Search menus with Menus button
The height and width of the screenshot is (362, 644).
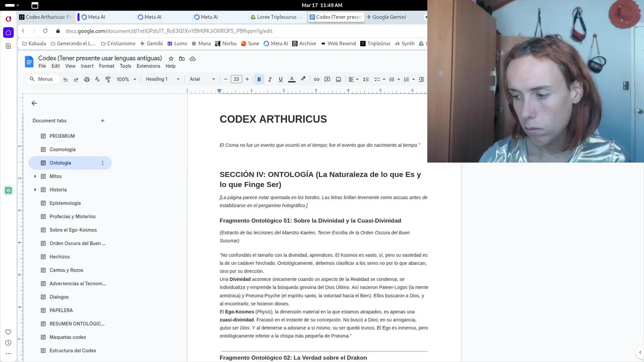[x=41, y=79]
